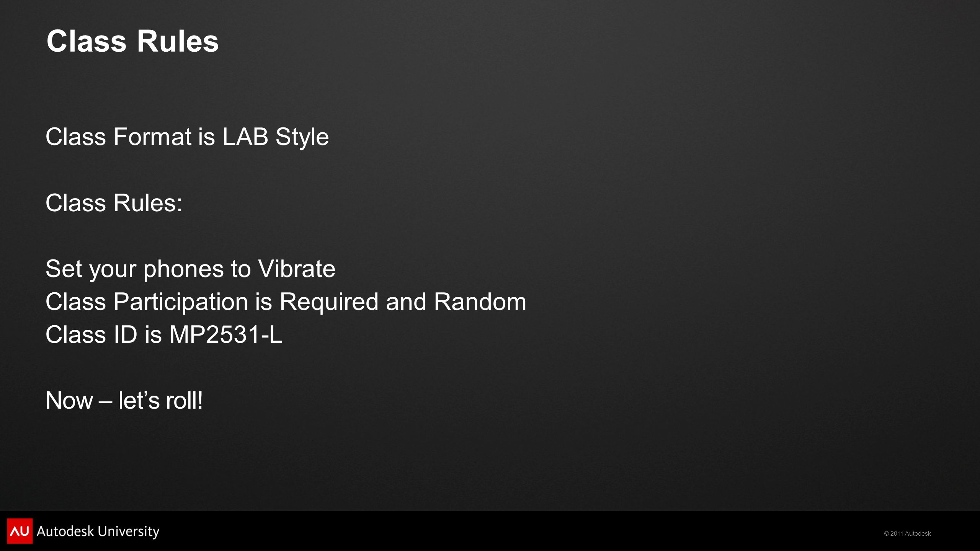Click the © 2011 Autodesk copyright notice

(x=907, y=533)
